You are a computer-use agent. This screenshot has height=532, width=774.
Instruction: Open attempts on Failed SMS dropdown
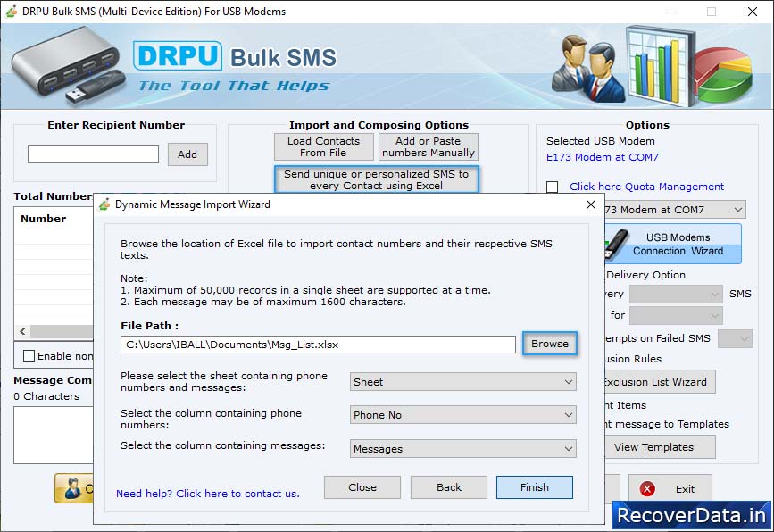pyautogui.click(x=735, y=338)
